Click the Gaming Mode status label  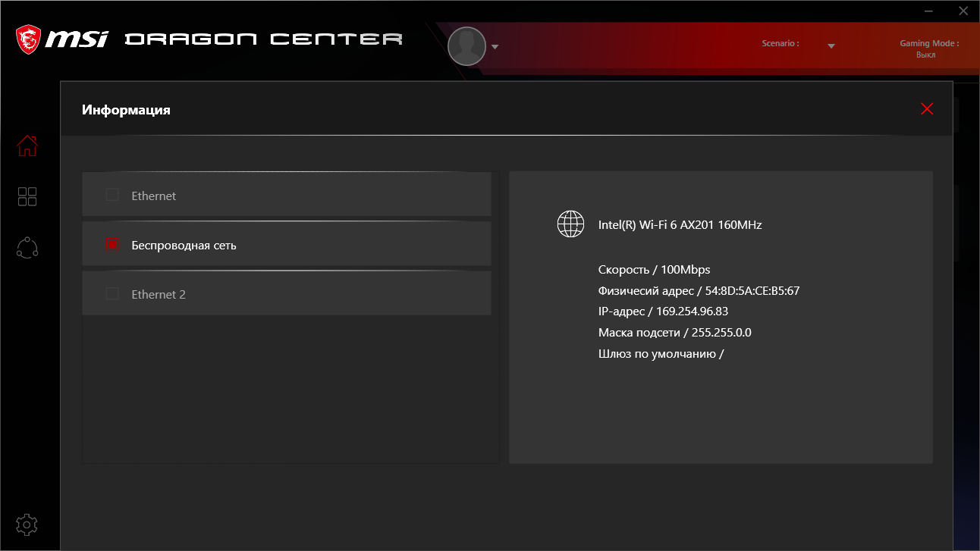(x=928, y=49)
